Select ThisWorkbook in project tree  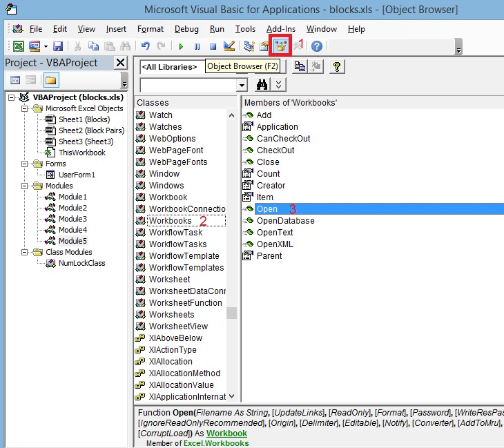click(82, 153)
